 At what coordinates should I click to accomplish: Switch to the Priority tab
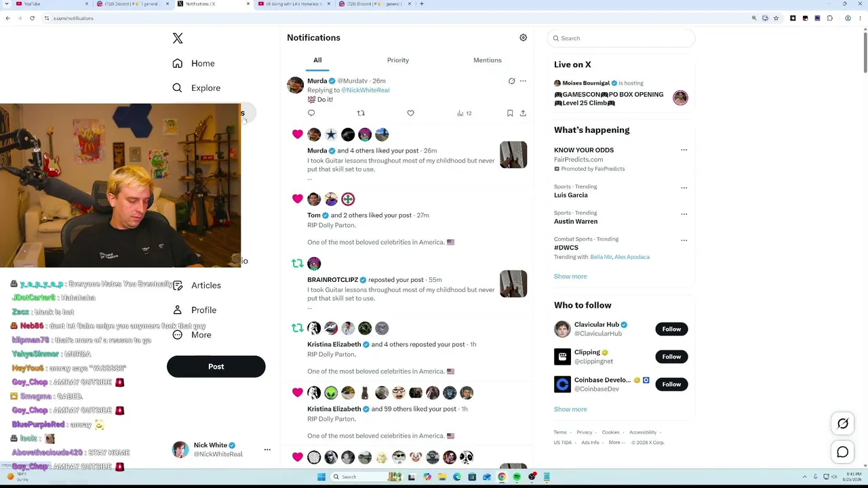[x=398, y=60]
